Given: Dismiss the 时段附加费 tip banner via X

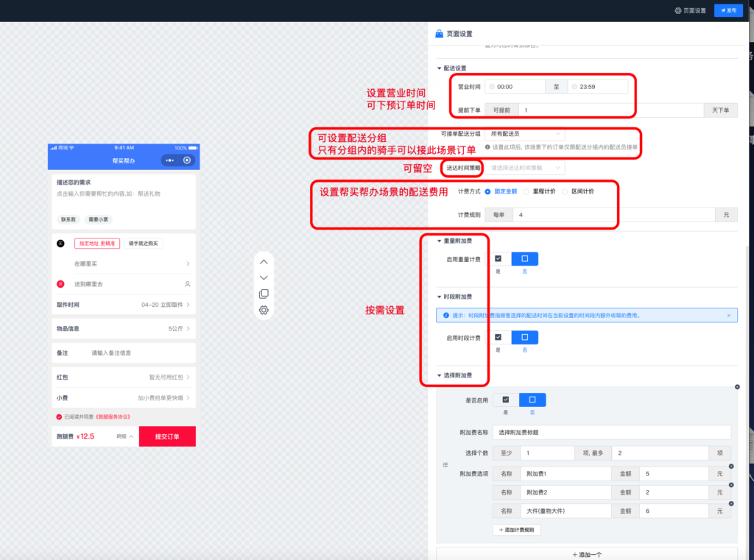Looking at the screenshot, I should pos(728,315).
